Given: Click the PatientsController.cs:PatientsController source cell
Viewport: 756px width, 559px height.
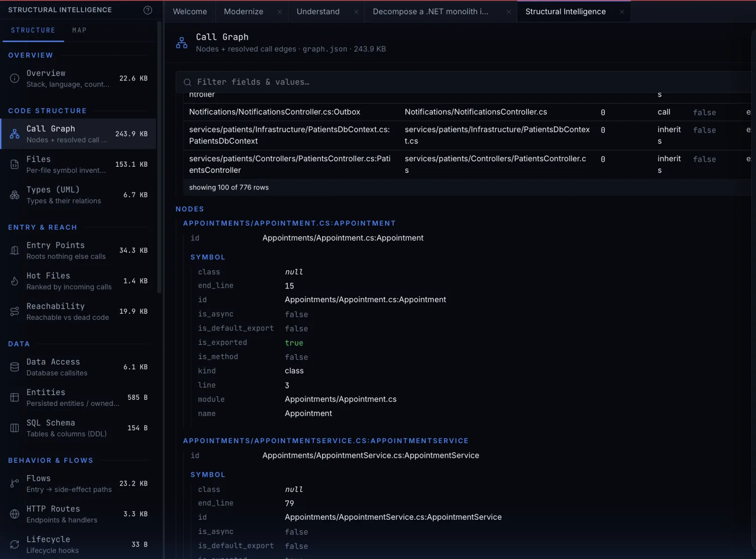Looking at the screenshot, I should tap(290, 165).
